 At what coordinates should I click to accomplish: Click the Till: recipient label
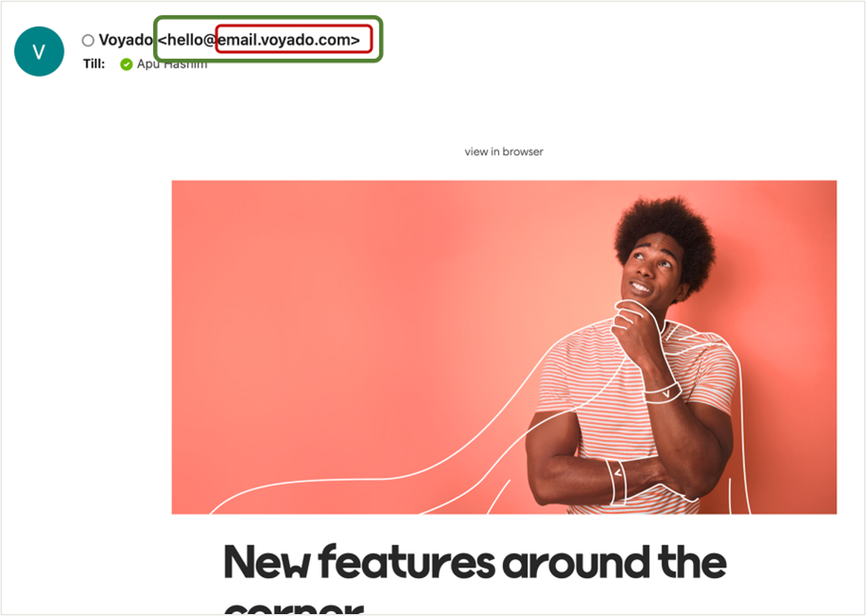94,64
